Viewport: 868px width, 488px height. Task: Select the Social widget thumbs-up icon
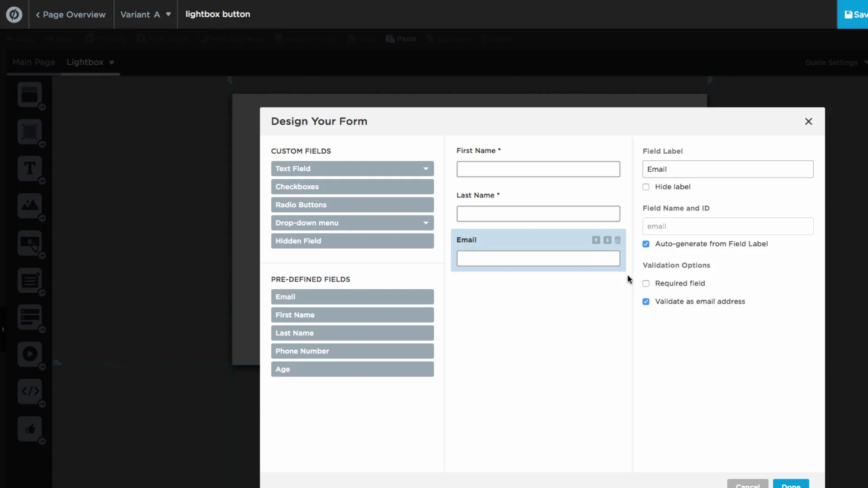[30, 429]
